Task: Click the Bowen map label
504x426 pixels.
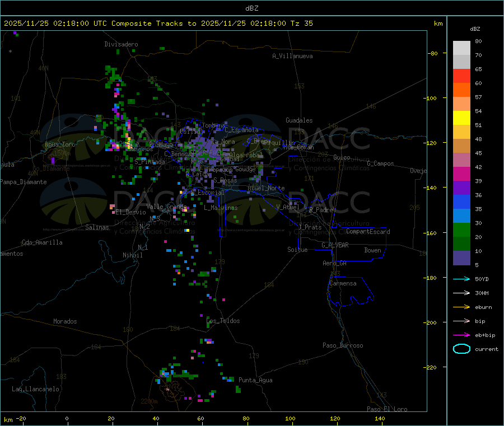Action: click(373, 250)
